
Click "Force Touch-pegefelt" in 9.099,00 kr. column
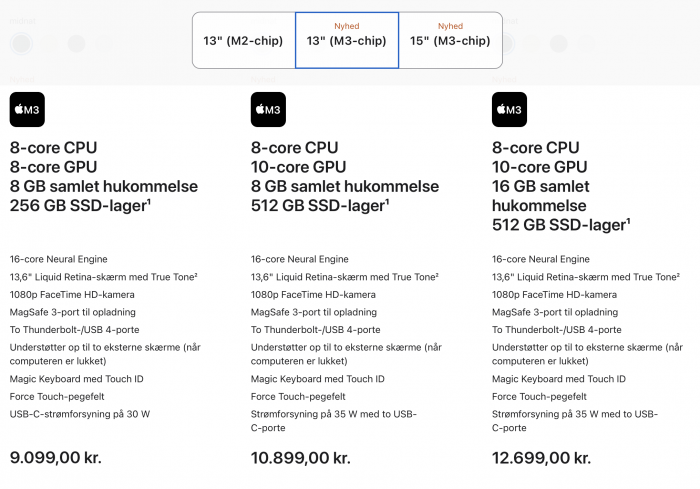click(x=57, y=397)
